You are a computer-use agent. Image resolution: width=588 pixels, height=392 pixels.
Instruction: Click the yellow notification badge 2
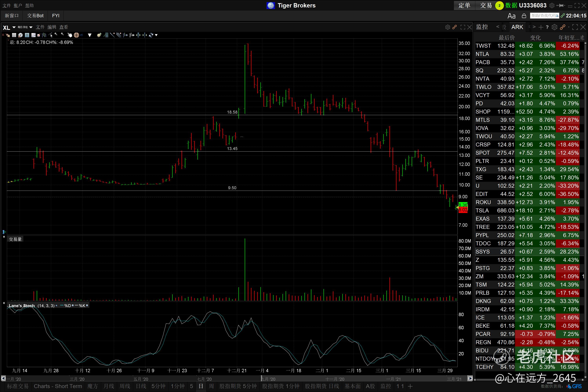click(x=500, y=5)
